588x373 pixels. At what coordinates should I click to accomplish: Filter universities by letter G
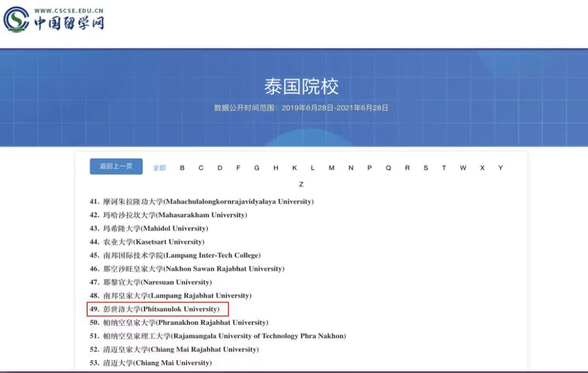point(257,168)
